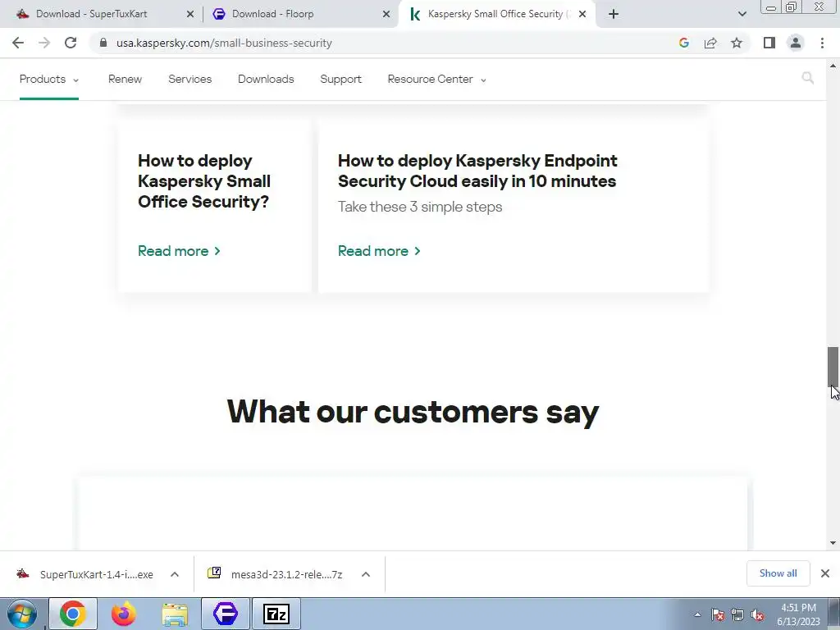Click the 'How to deploy Kaspersky Small Office Security?' heading
The image size is (840, 630).
204,181
